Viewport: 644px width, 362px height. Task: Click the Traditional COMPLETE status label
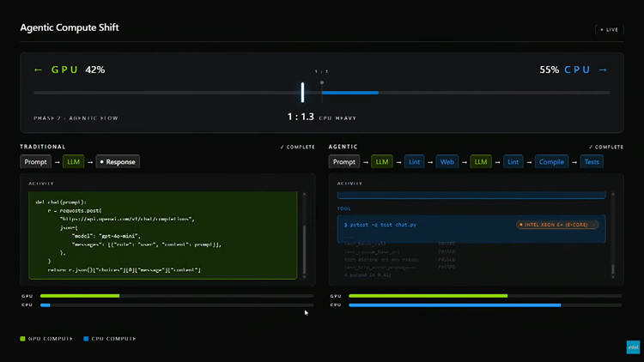coord(298,147)
